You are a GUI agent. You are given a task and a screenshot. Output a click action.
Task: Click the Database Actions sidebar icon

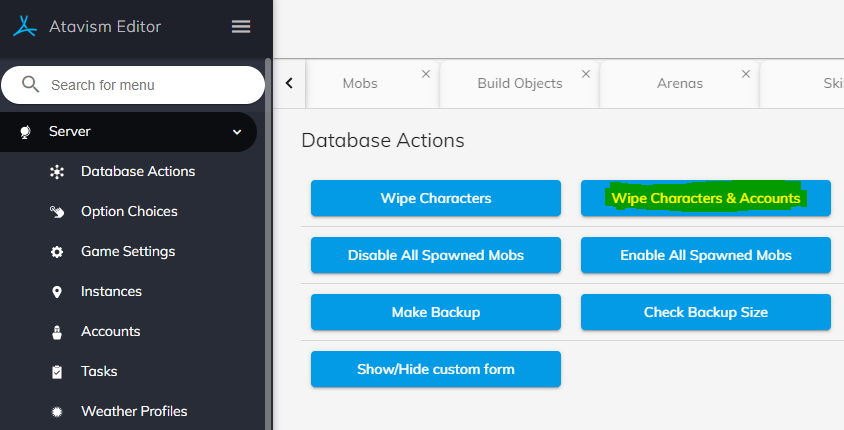[57, 172]
